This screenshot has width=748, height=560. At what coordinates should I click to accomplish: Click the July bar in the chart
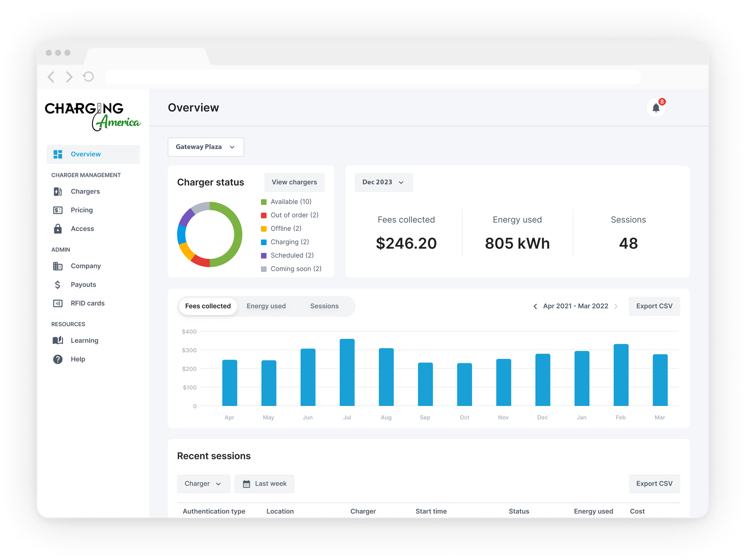pos(347,372)
